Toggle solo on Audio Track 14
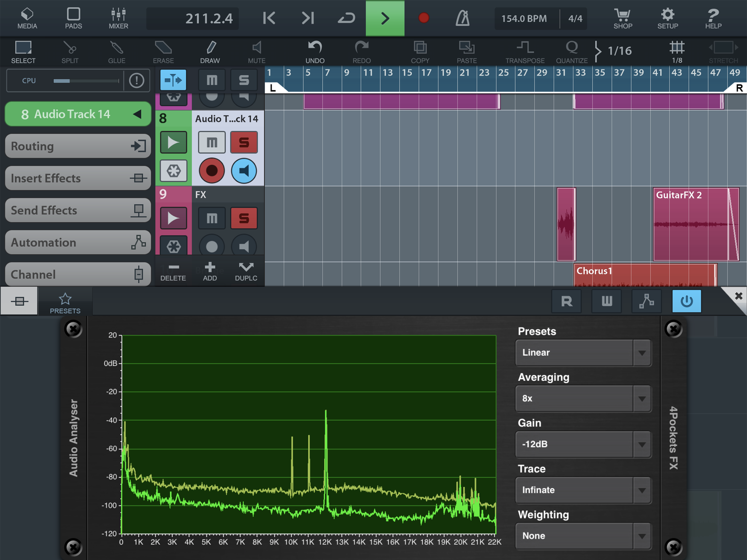The height and width of the screenshot is (560, 747). [244, 142]
